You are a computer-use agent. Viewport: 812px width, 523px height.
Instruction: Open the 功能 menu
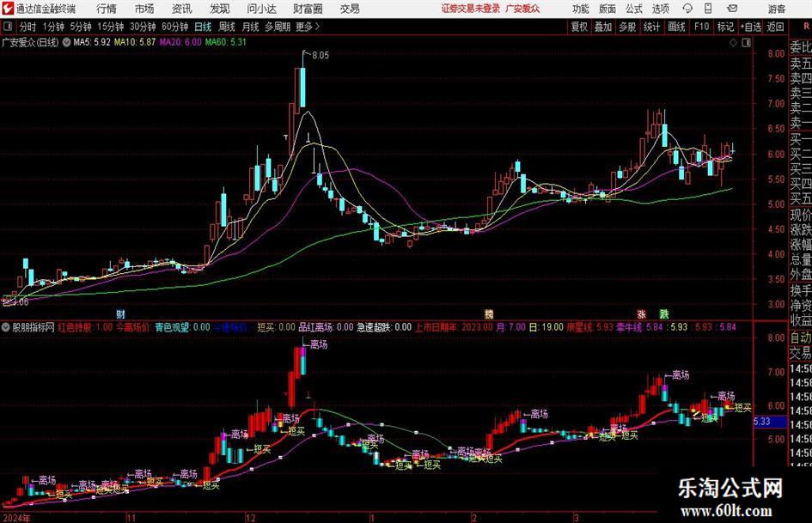point(581,9)
